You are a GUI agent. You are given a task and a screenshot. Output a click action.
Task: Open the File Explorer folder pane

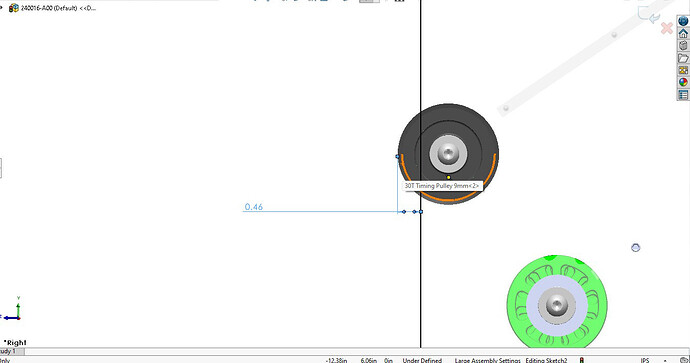683,58
